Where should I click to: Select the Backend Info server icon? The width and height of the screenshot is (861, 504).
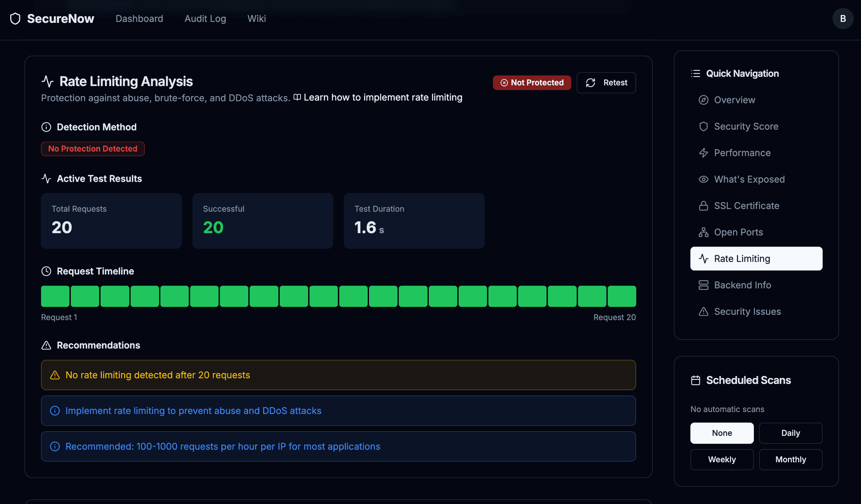(703, 285)
